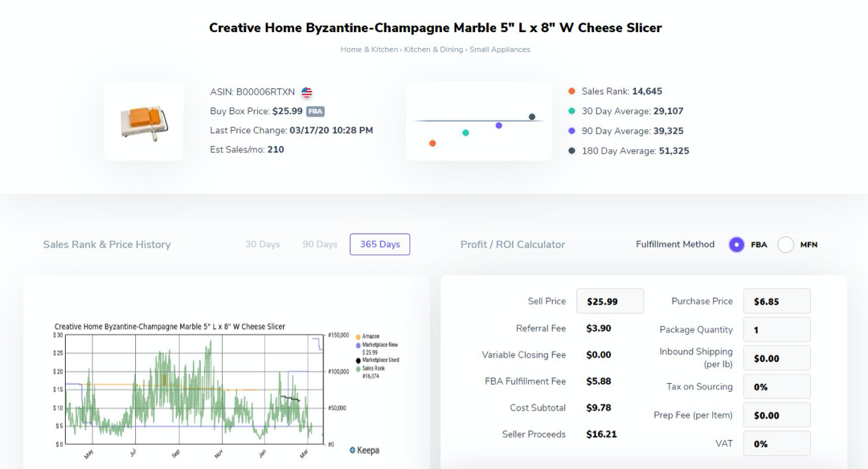868x469 pixels.
Task: Click the cheese slicer product thumbnail
Action: pos(144,121)
